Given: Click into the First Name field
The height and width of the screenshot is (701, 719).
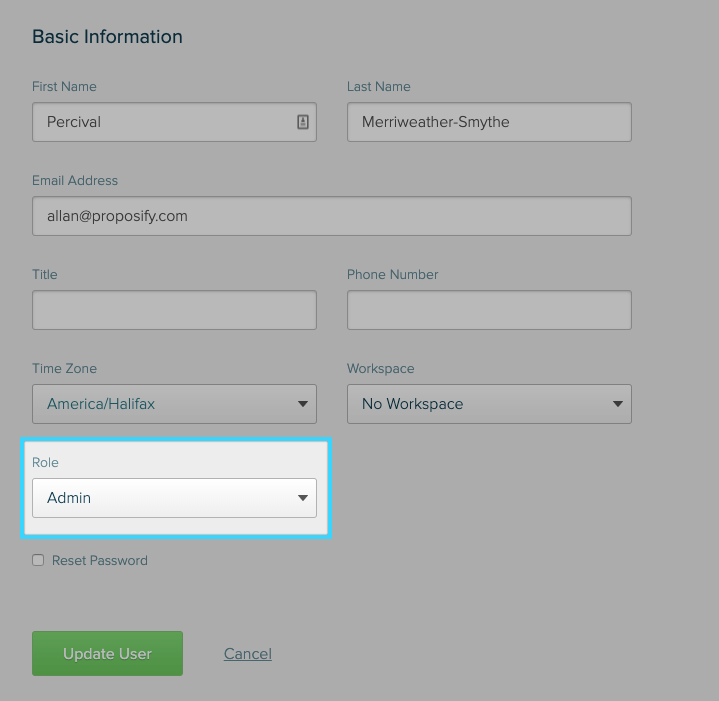Looking at the screenshot, I should click(x=160, y=122).
